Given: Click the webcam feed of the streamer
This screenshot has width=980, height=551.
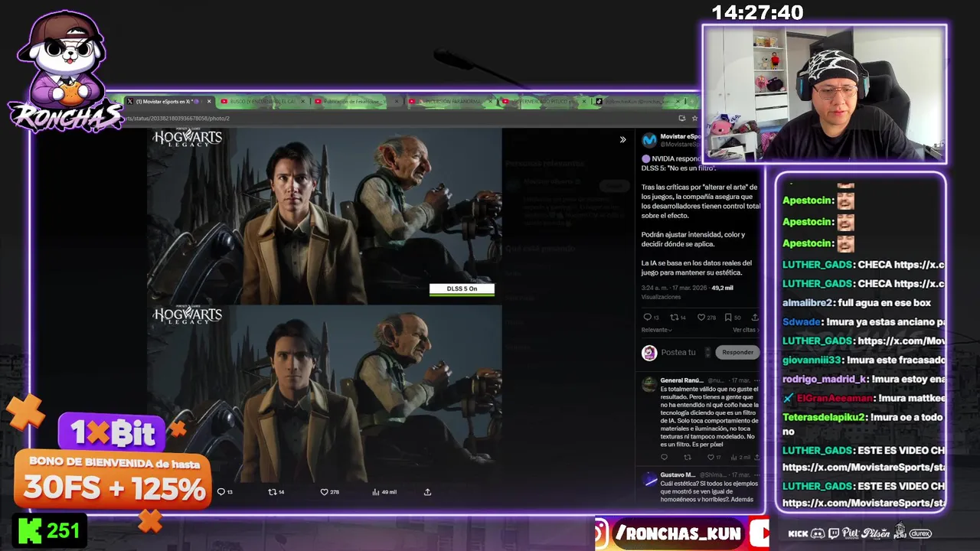Looking at the screenshot, I should [x=825, y=93].
